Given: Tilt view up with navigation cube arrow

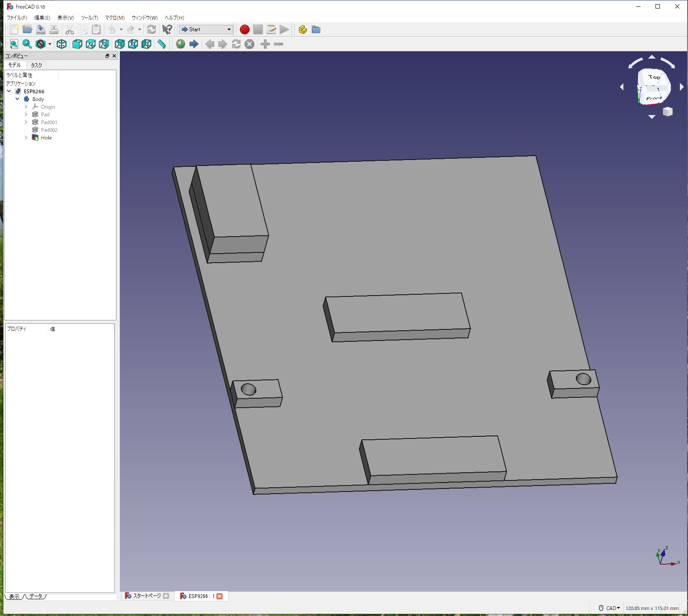Looking at the screenshot, I should click(x=652, y=57).
